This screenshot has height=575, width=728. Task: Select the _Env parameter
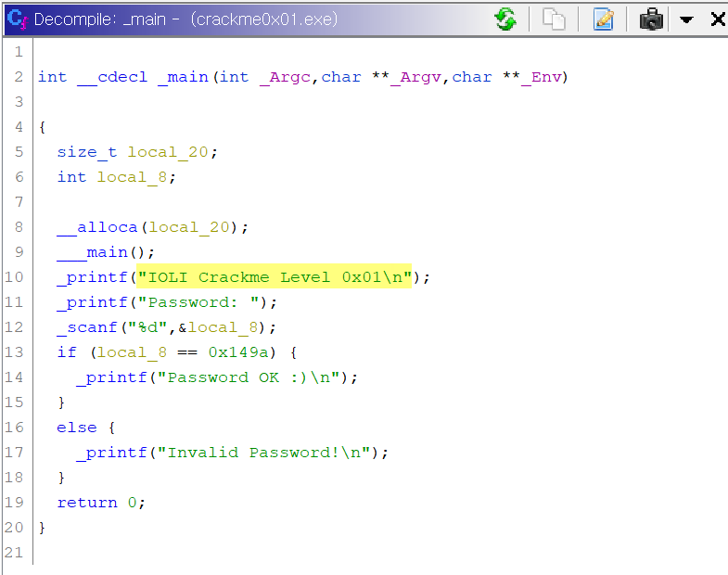point(542,77)
